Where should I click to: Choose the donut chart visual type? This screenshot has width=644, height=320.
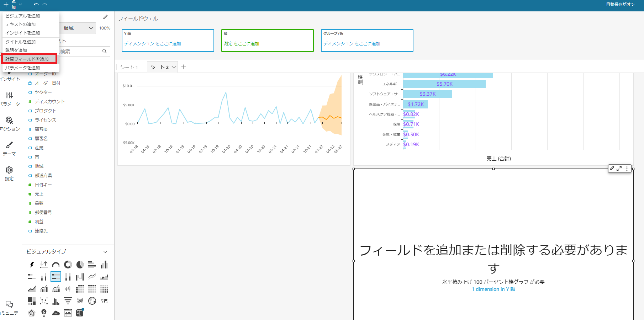[68, 265]
